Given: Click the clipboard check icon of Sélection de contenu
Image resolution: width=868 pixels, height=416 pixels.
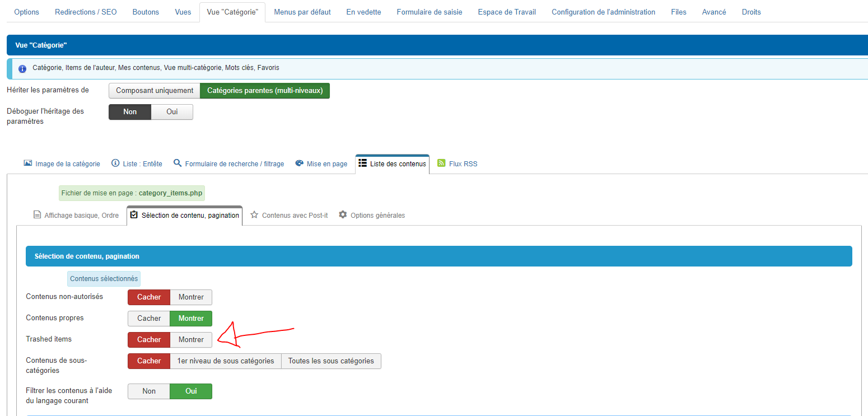Looking at the screenshot, I should [134, 214].
